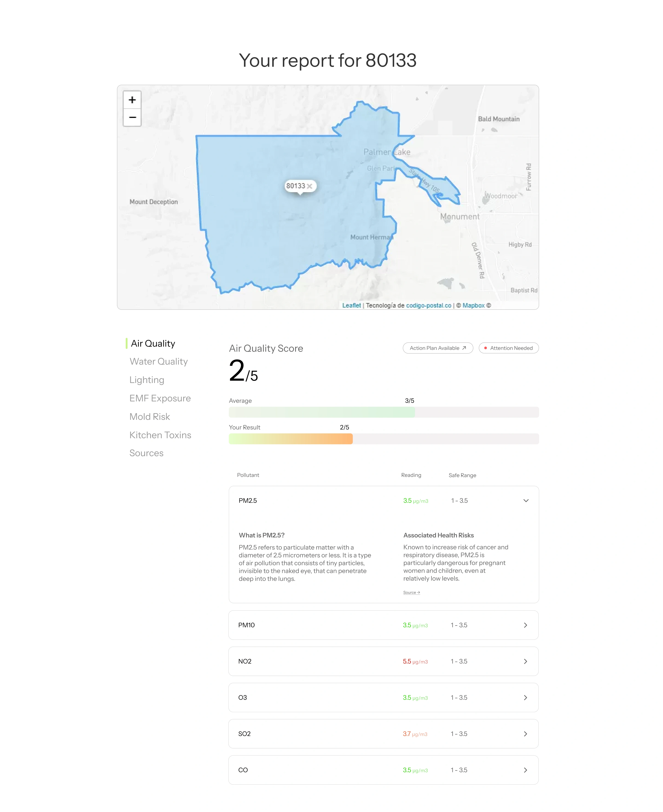663x812 pixels.
Task: Close the 80133 map popup
Action: (x=309, y=186)
